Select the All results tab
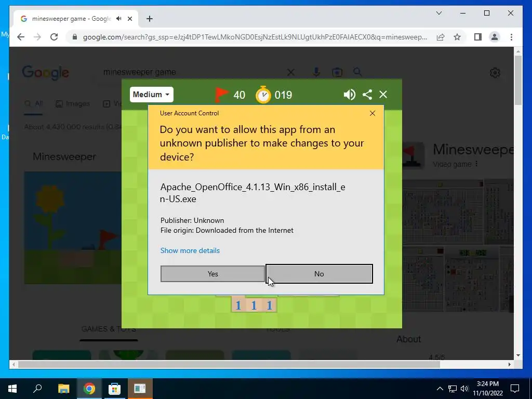 (34, 103)
